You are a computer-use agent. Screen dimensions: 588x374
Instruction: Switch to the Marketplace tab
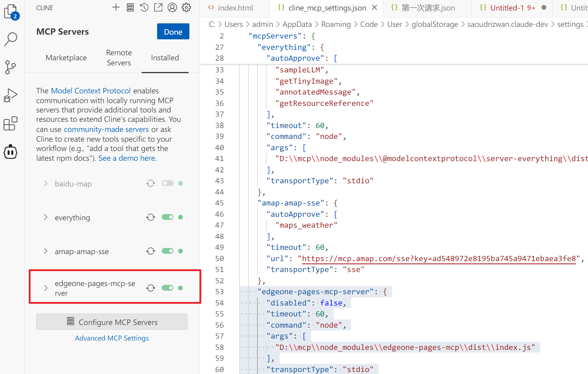click(x=66, y=58)
